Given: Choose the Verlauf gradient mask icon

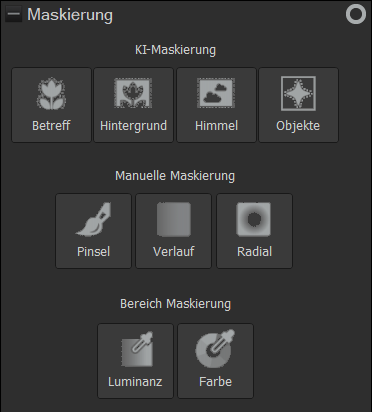Looking at the screenshot, I should [x=174, y=219].
